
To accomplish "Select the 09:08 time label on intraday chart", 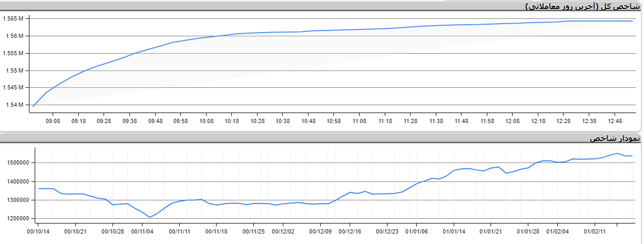I will coord(53,121).
